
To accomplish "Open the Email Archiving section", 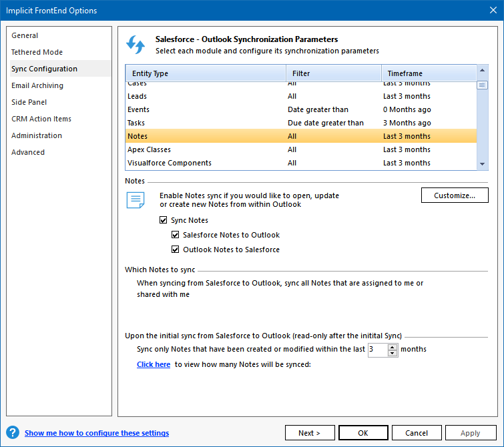I will (37, 85).
